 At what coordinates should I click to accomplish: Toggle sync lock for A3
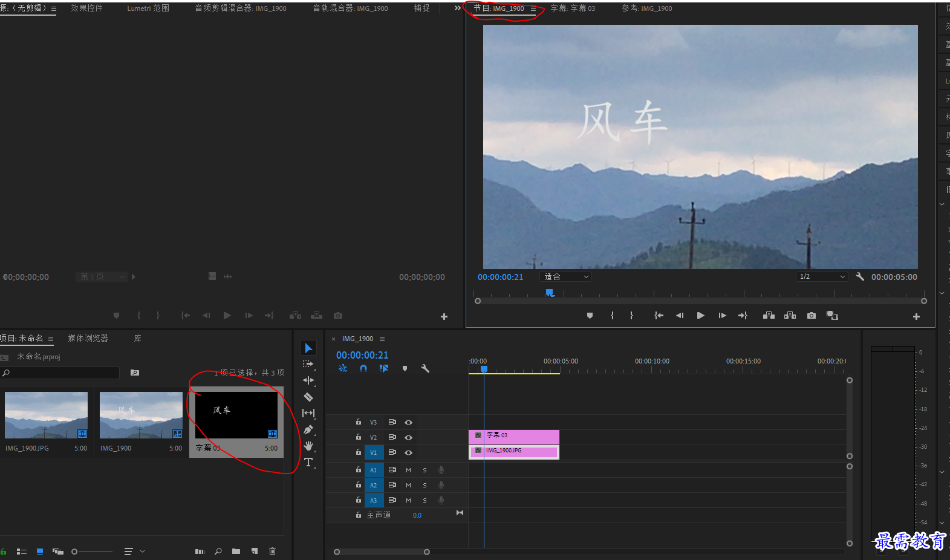[x=392, y=500]
